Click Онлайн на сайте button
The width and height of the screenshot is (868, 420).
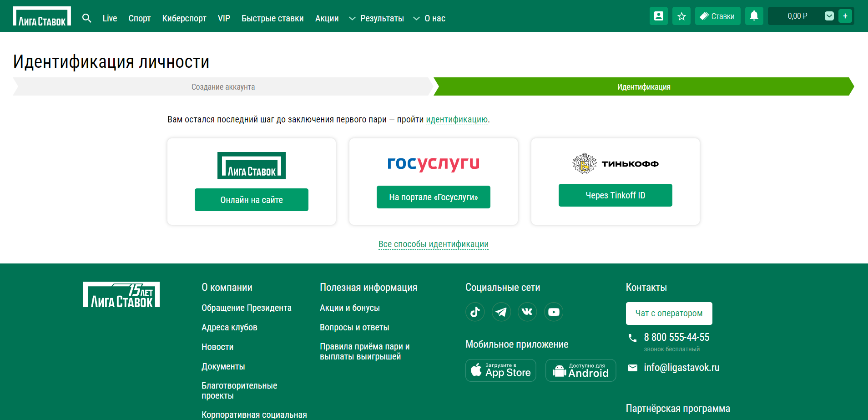[252, 200]
